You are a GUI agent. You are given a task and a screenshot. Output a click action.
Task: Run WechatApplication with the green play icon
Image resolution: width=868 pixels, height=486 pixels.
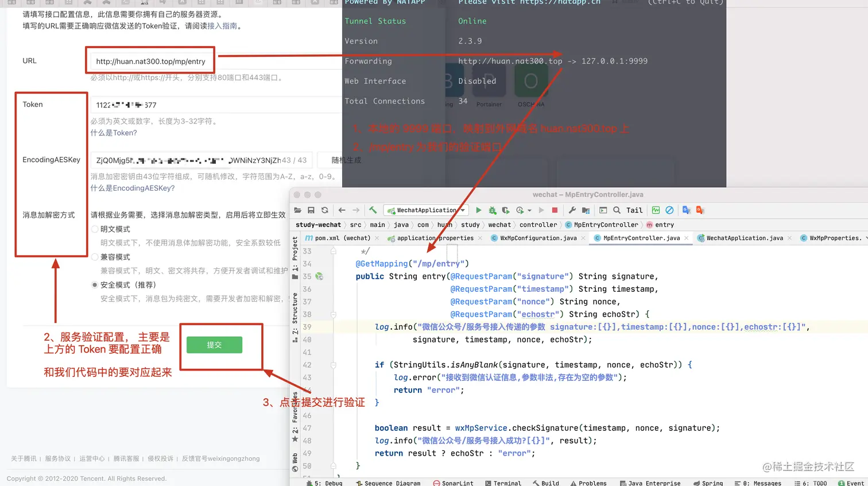pos(479,210)
